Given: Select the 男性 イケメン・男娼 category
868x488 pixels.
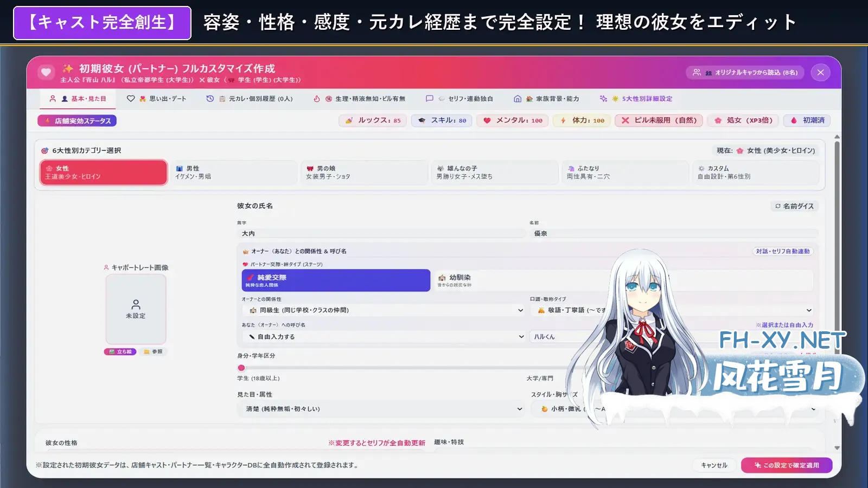Looking at the screenshot, I should coord(233,172).
